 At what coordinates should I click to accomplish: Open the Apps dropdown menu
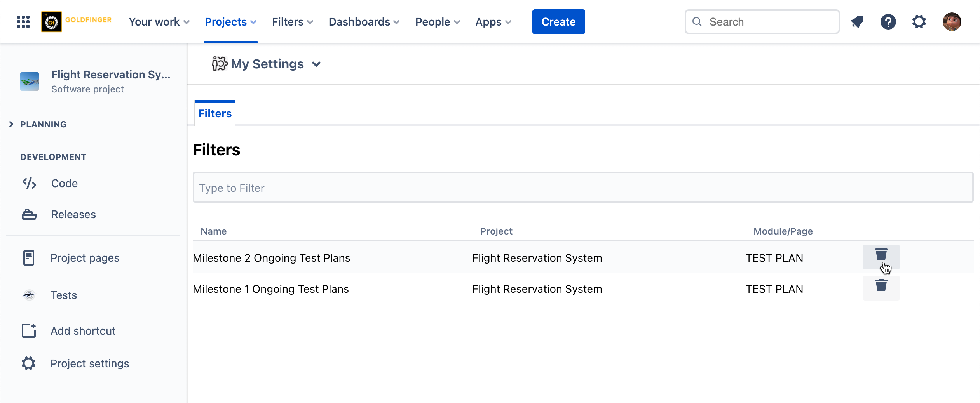click(x=493, y=22)
